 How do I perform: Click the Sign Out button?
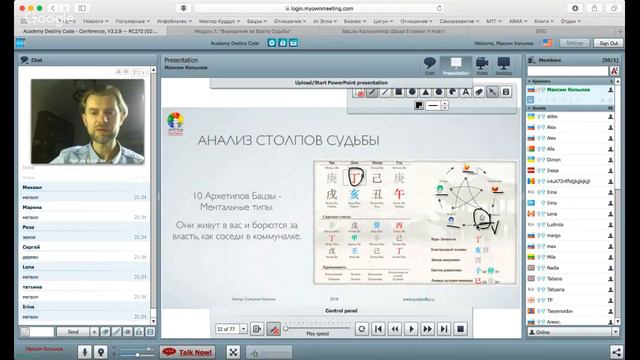[609, 43]
